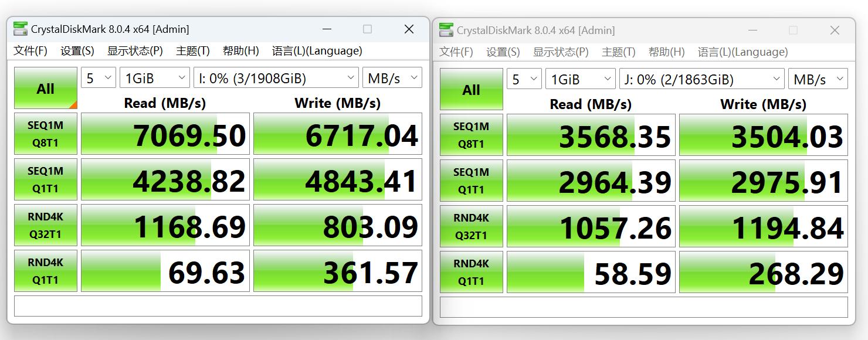This screenshot has width=868, height=340.
Task: Start the SEQ1M Q1T1 test for drive I
Action: 45,179
